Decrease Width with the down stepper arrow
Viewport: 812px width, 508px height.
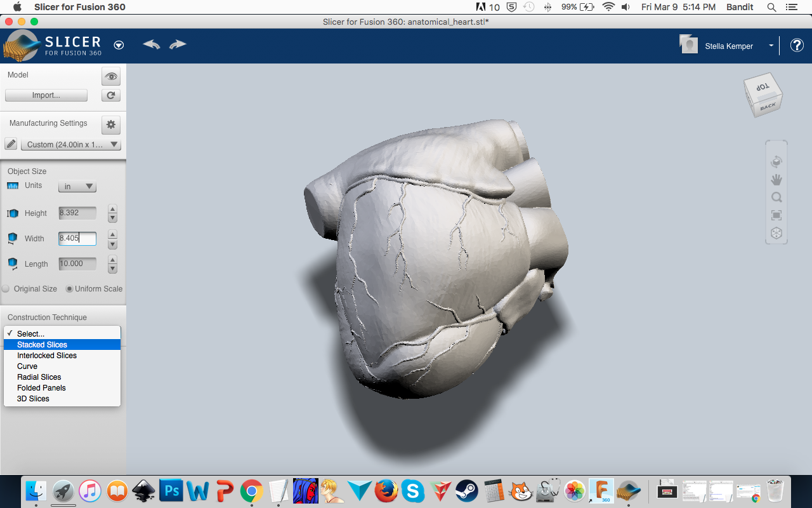click(112, 244)
